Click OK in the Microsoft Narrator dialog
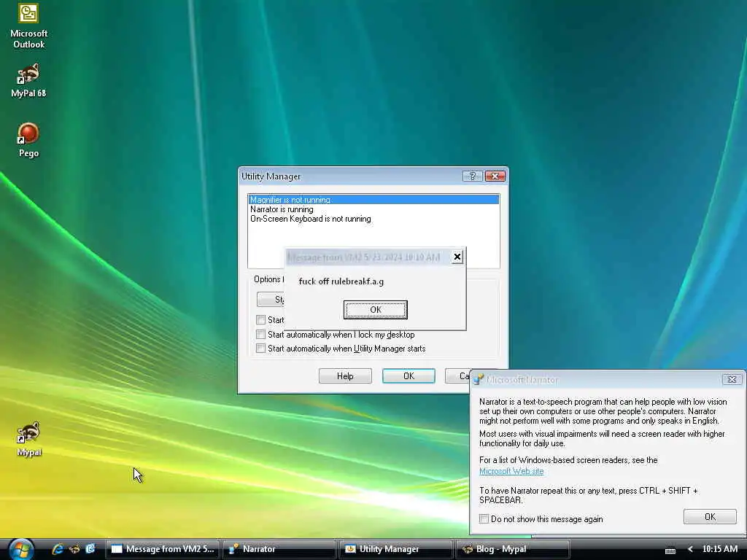Viewport: 747px width, 560px height. [x=710, y=517]
